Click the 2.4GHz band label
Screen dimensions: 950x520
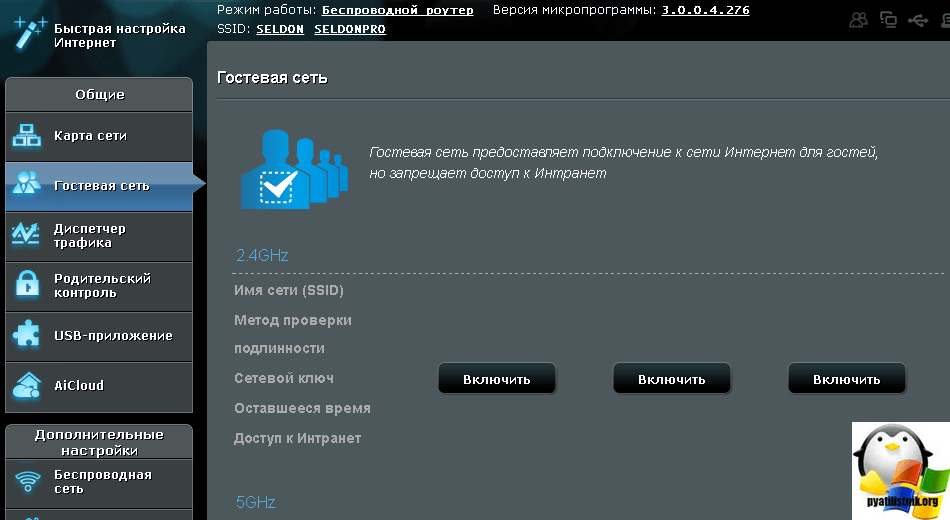tap(262, 255)
